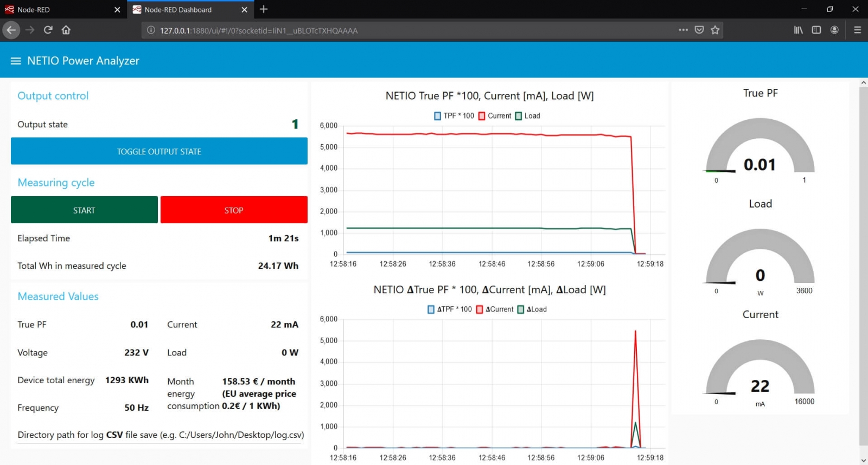This screenshot has height=465, width=868.
Task: Toggle ΔTPF * 100 series in lower chart
Action: click(450, 309)
